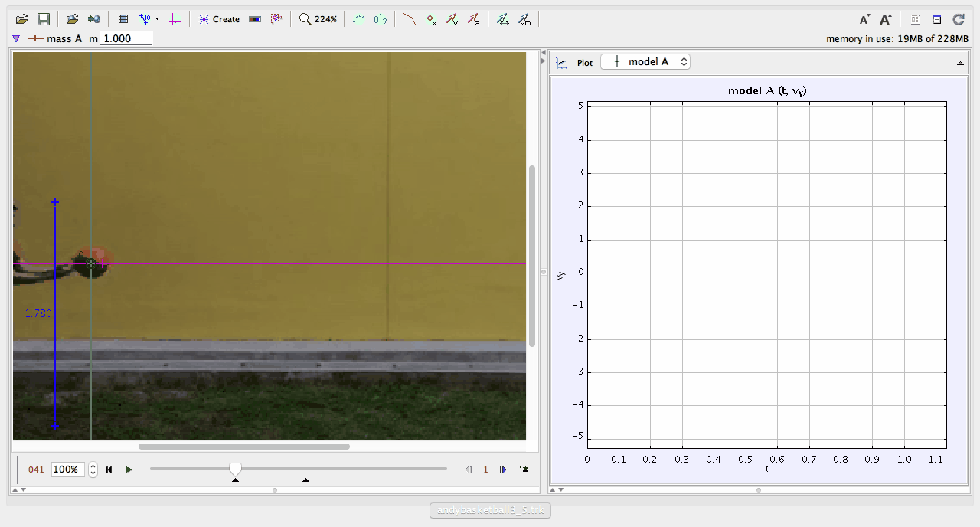Toggle stretch vectors icon
The image size is (980, 527).
click(502, 19)
